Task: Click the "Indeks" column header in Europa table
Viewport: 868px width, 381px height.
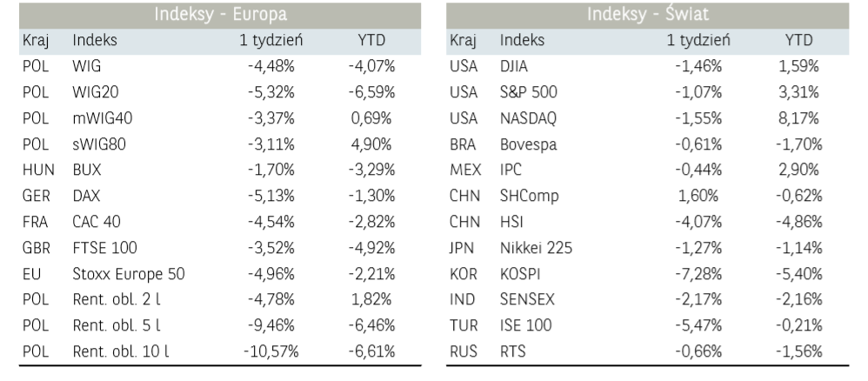Action: click(95, 40)
